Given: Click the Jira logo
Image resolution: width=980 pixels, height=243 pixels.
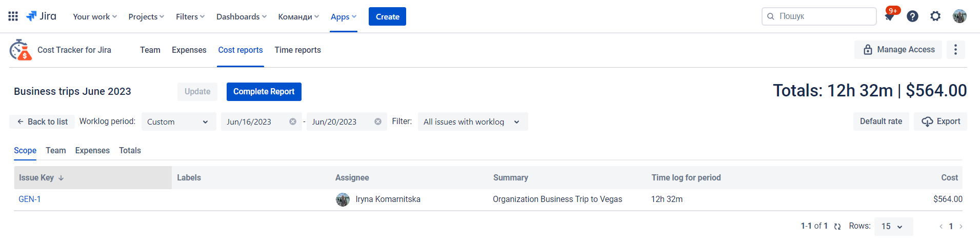Looking at the screenshot, I should 41,16.
